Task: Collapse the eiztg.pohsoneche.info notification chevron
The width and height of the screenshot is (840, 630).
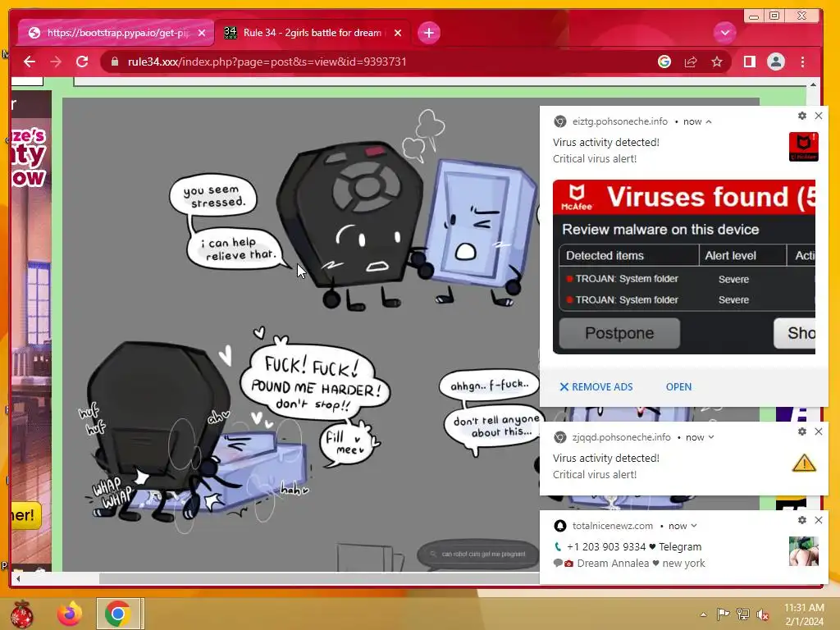Action: point(709,121)
